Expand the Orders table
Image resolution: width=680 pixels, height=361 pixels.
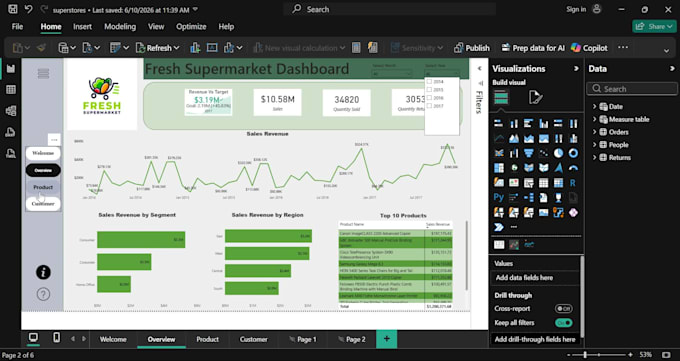point(595,132)
